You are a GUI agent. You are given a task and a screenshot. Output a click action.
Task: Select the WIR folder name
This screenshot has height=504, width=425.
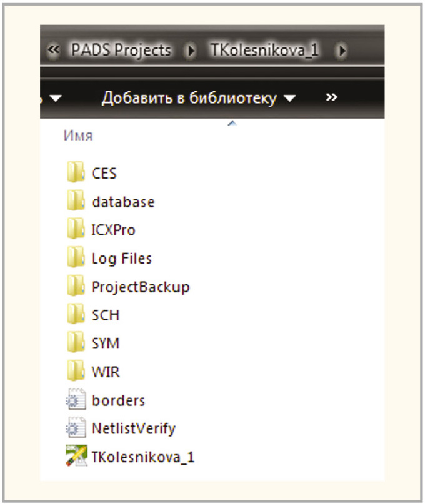click(105, 372)
